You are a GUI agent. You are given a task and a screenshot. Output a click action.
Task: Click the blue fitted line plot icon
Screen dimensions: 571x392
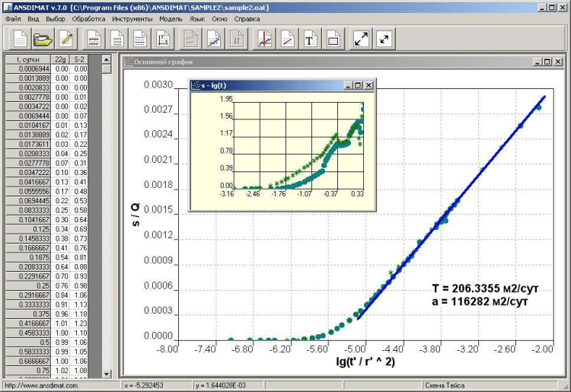pyautogui.click(x=214, y=39)
